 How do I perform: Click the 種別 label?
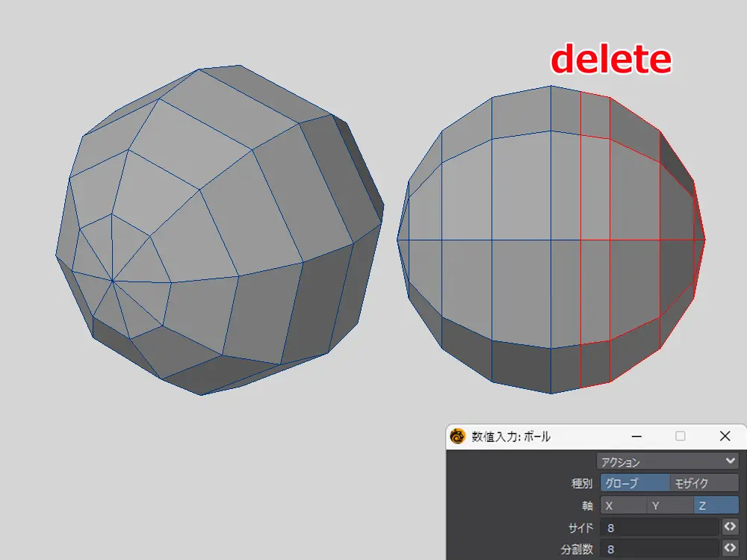[582, 484]
